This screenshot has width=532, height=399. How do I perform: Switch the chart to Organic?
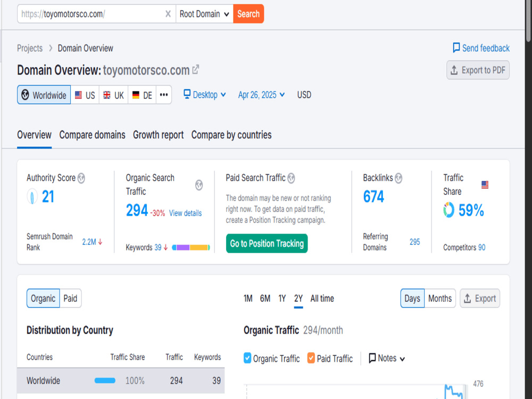[x=43, y=298]
